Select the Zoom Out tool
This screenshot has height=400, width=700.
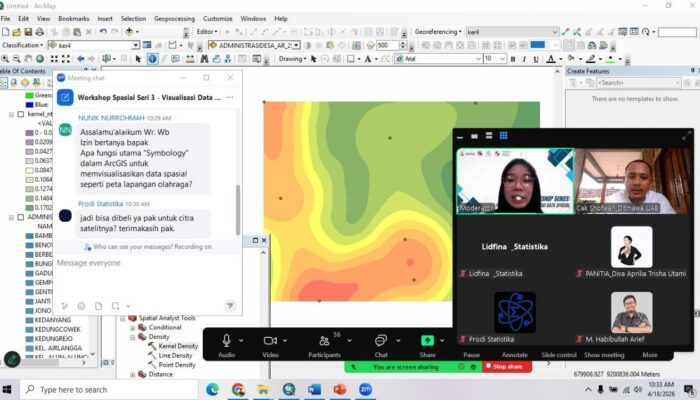17,59
